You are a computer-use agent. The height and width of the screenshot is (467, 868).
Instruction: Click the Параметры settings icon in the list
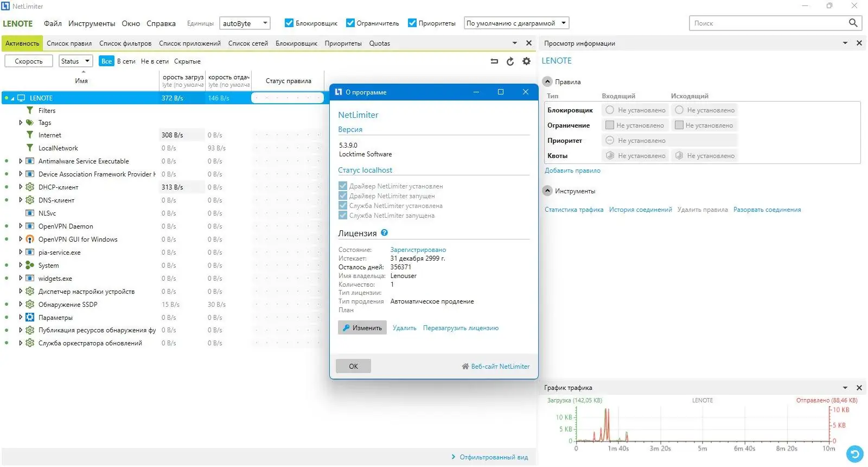pyautogui.click(x=30, y=317)
